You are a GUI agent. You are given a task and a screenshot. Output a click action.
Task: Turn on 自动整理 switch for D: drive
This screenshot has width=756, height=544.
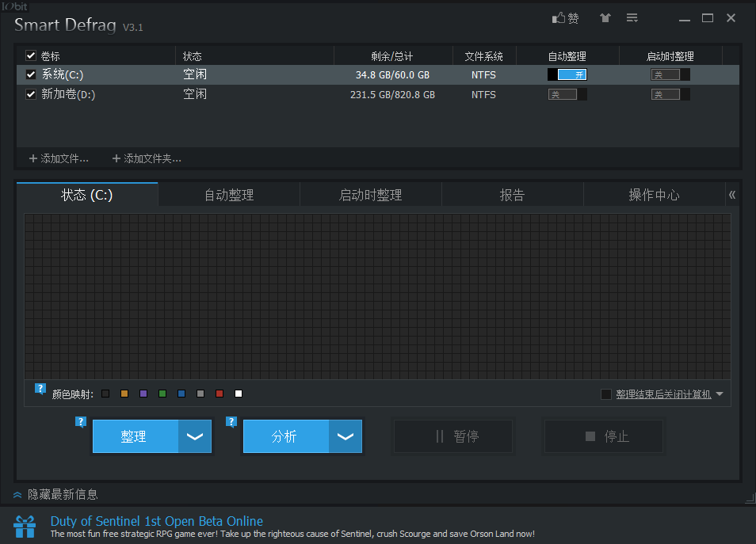pos(567,94)
